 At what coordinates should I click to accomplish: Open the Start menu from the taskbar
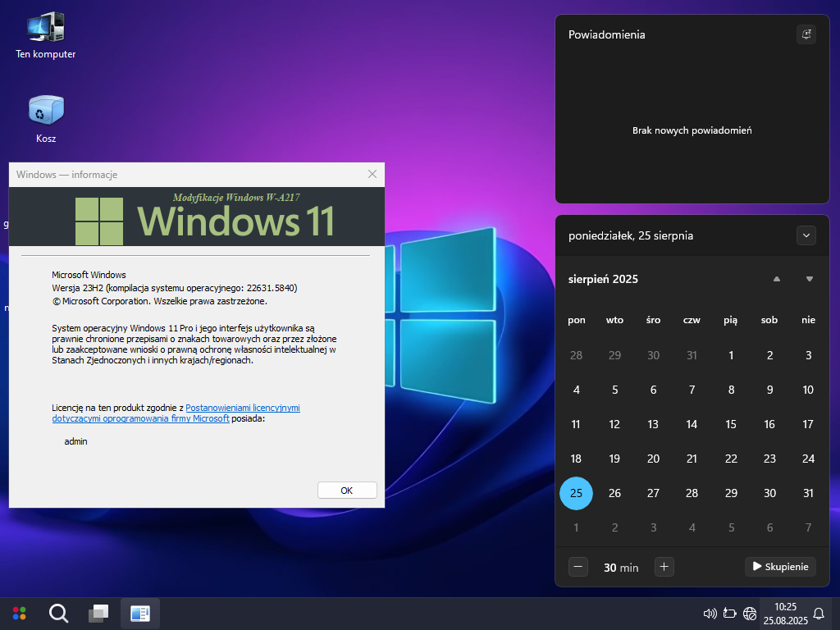point(20,613)
